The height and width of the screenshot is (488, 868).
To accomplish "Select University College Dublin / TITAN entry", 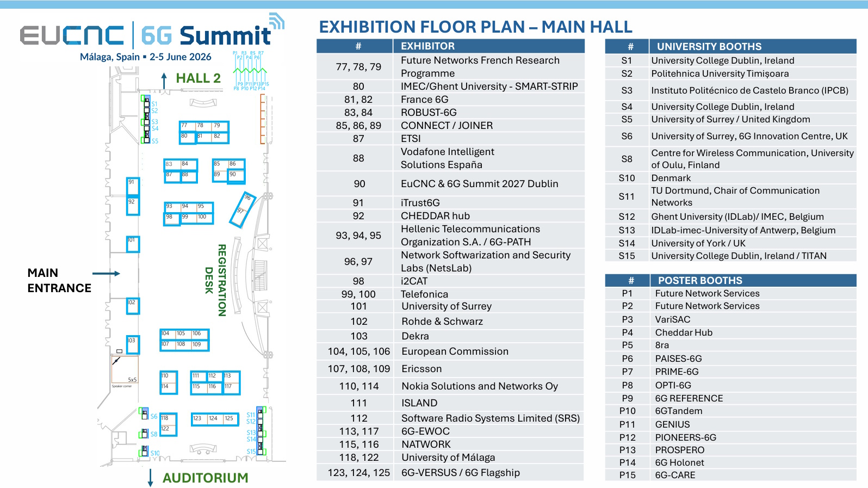I will [x=739, y=256].
